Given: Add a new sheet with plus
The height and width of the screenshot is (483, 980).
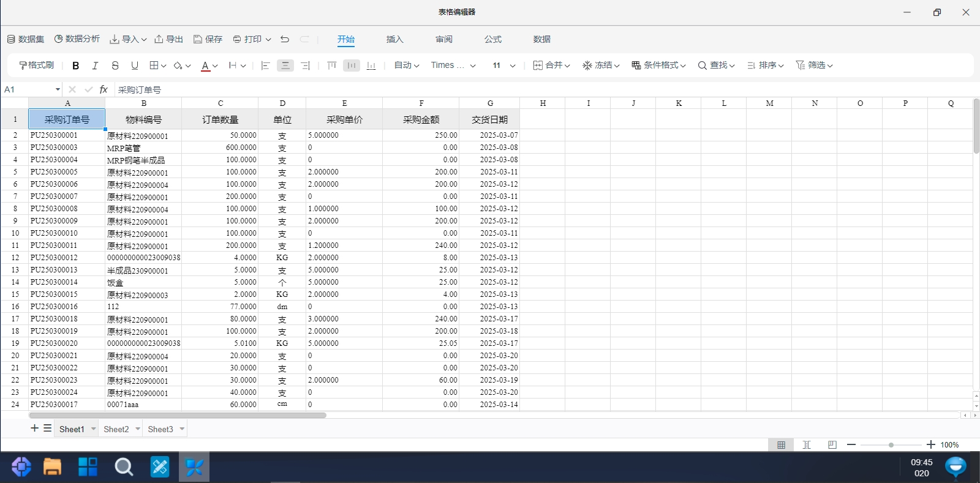Looking at the screenshot, I should [35, 429].
